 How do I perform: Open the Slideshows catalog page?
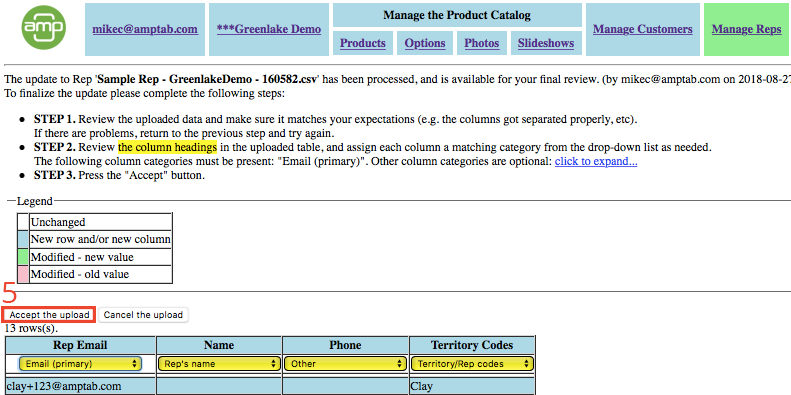pyautogui.click(x=546, y=43)
